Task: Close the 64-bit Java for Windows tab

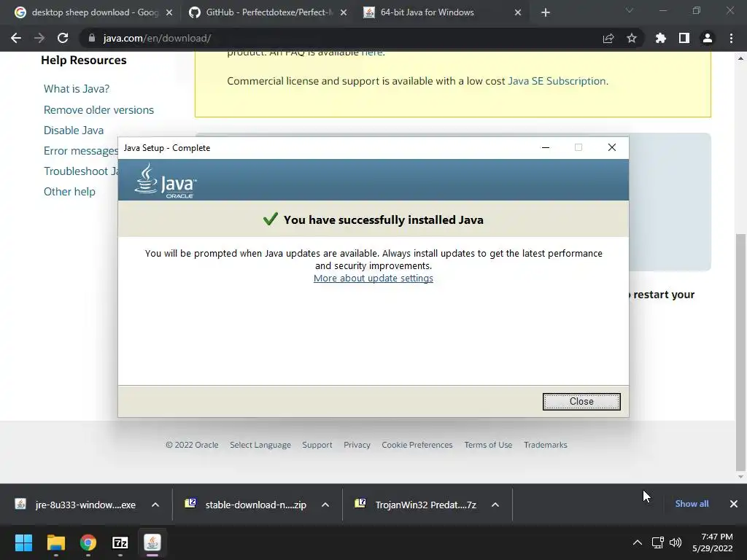Action: coord(518,12)
